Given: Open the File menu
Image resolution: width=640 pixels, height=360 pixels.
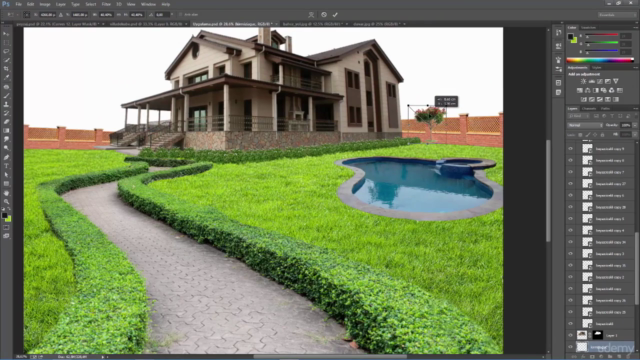Looking at the screenshot, I should [x=18, y=4].
